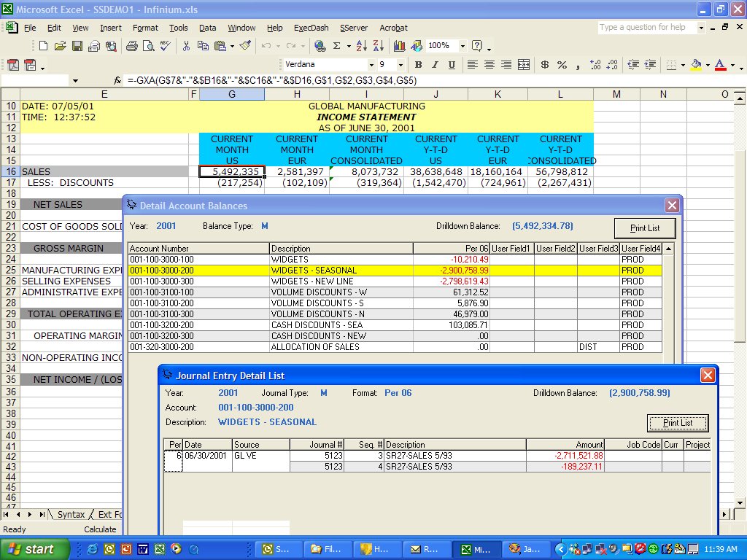Viewport: 747px width, 560px height.
Task: Select cell H16 showing 2,581,397
Action: (297, 171)
